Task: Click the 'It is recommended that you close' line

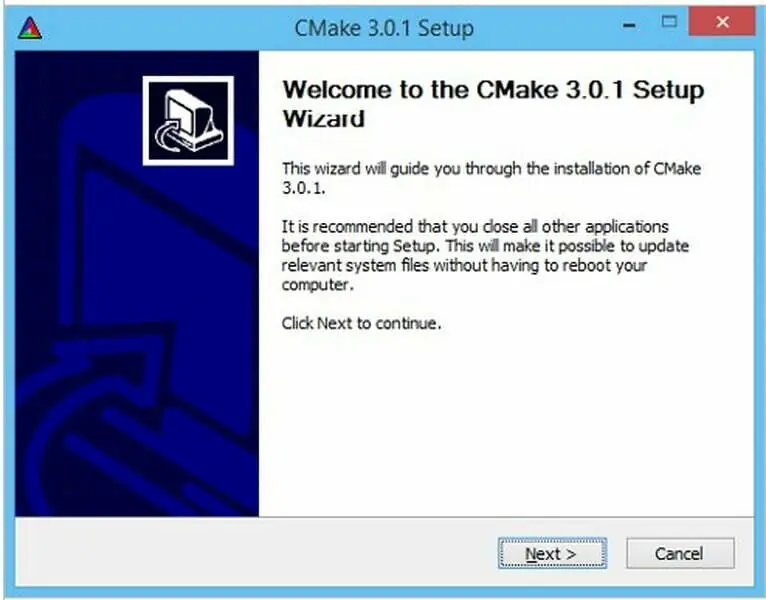Action: (x=475, y=227)
